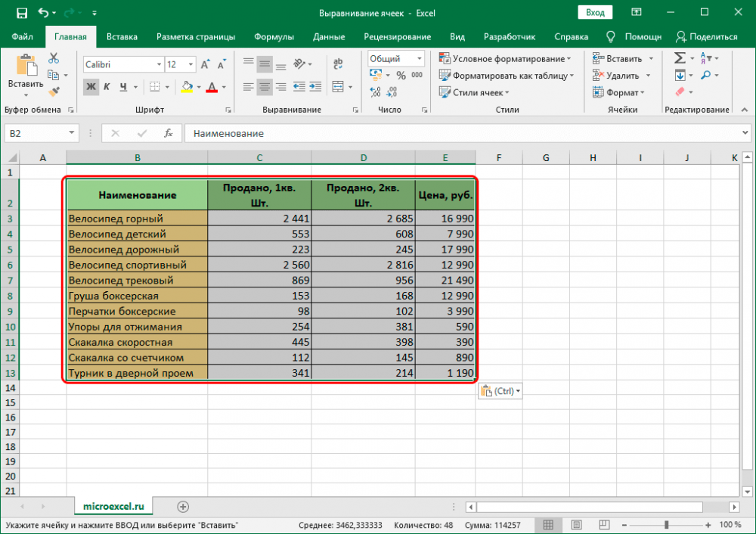Switch to Данные tab

329,36
